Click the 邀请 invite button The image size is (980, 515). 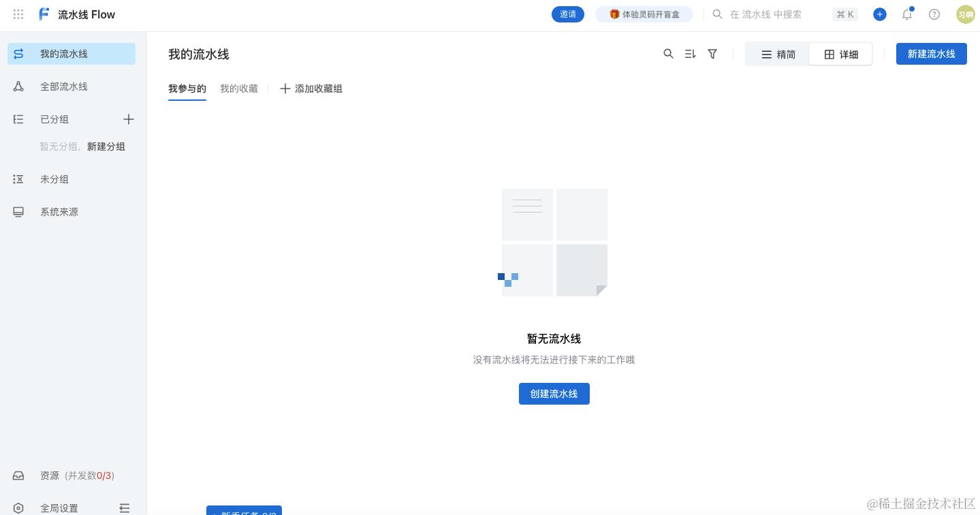(568, 14)
